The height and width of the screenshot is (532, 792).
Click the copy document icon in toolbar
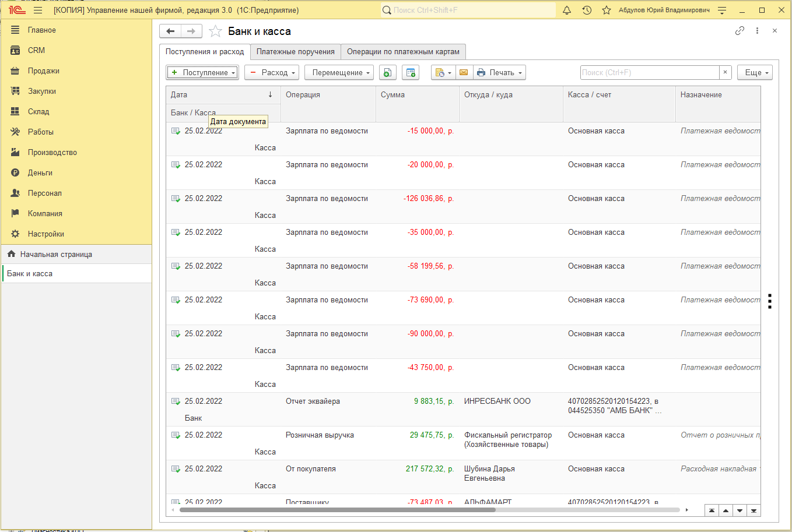coord(387,72)
